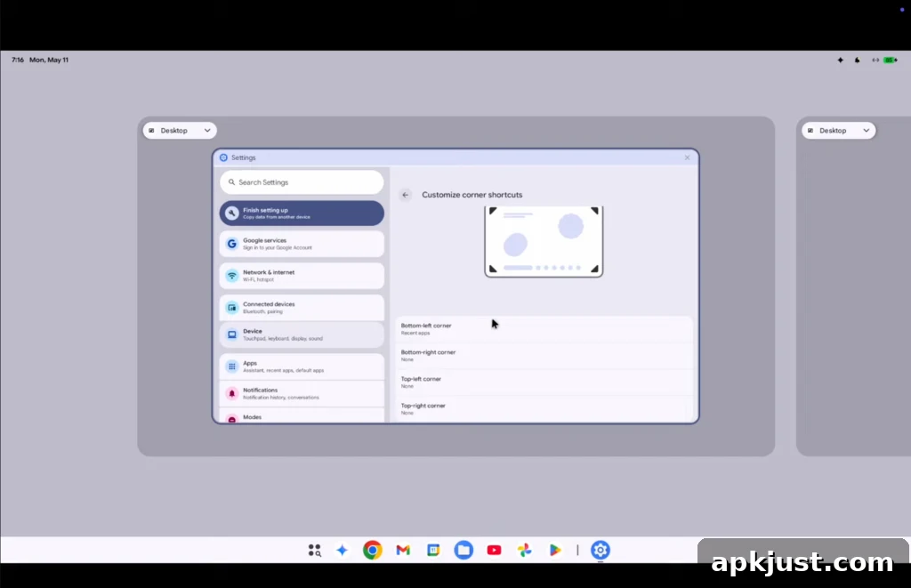The height and width of the screenshot is (588, 911).
Task: Click the magnifier icon in Search Settings
Action: pos(231,182)
